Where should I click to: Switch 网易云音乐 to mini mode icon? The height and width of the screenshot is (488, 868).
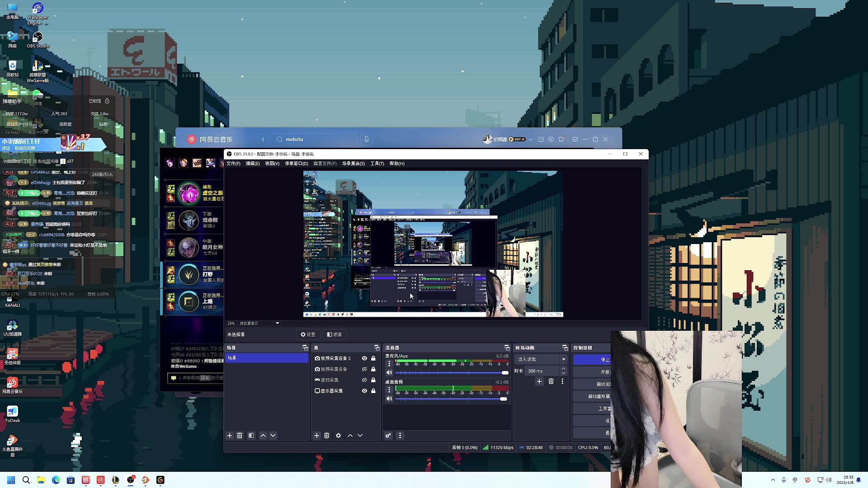pos(575,139)
